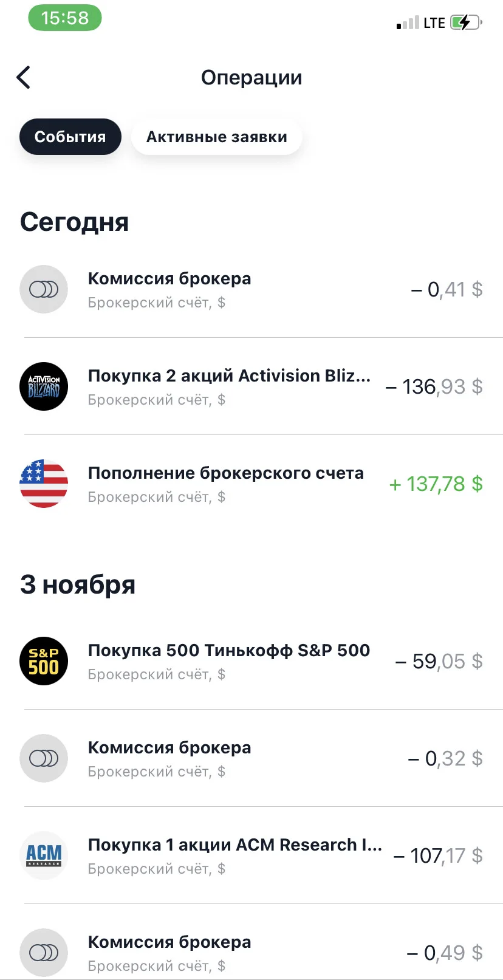Tap the S&P 500 logo icon

coord(44,661)
